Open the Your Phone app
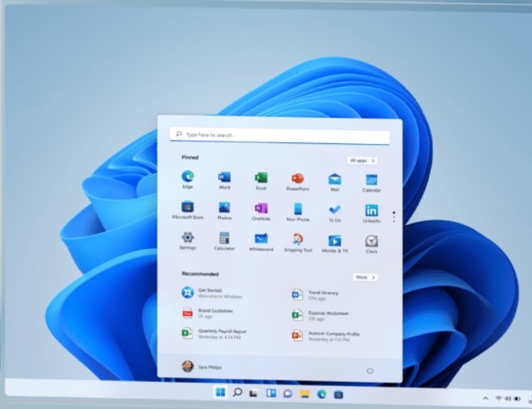 click(298, 213)
